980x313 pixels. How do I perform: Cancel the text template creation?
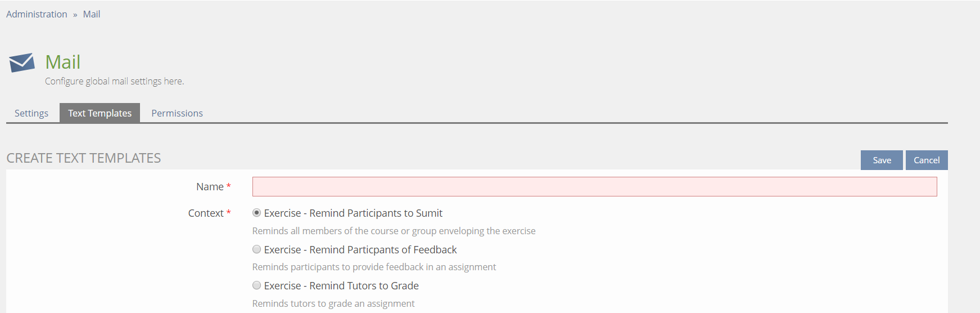pos(926,160)
